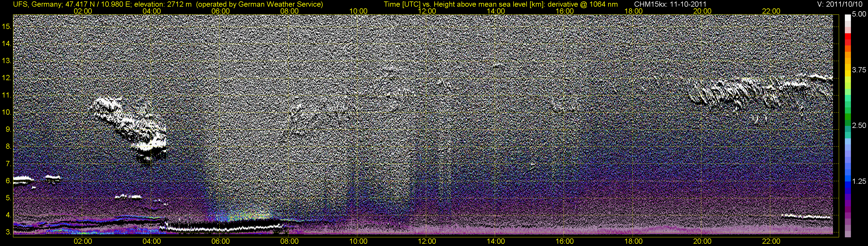Click the 22:00 label on the top time axis

[x=771, y=11]
